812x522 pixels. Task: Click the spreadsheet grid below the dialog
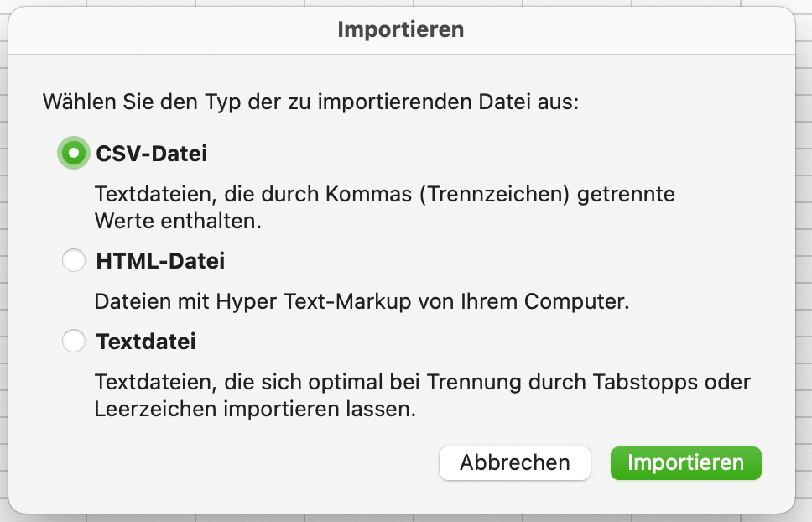[406, 518]
